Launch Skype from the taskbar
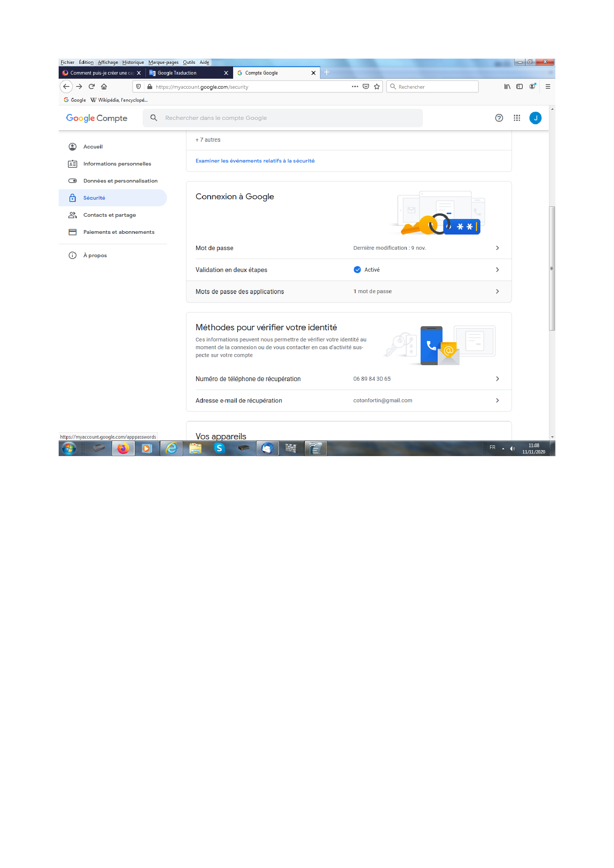The width and height of the screenshot is (614, 868). click(219, 449)
